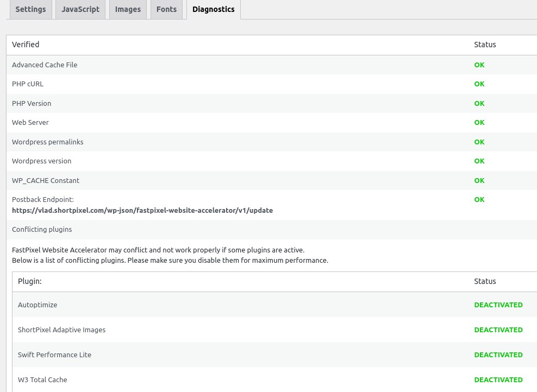Select the Swift Performance Lite plugin name
The width and height of the screenshot is (537, 392).
54,355
